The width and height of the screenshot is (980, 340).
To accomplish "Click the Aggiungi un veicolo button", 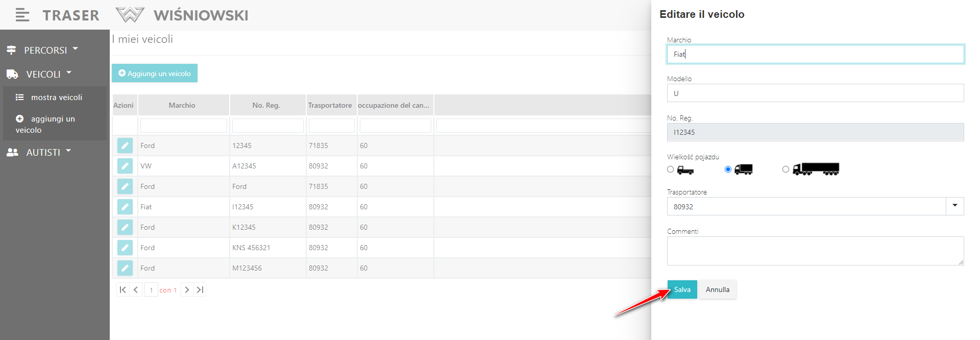I will point(155,74).
